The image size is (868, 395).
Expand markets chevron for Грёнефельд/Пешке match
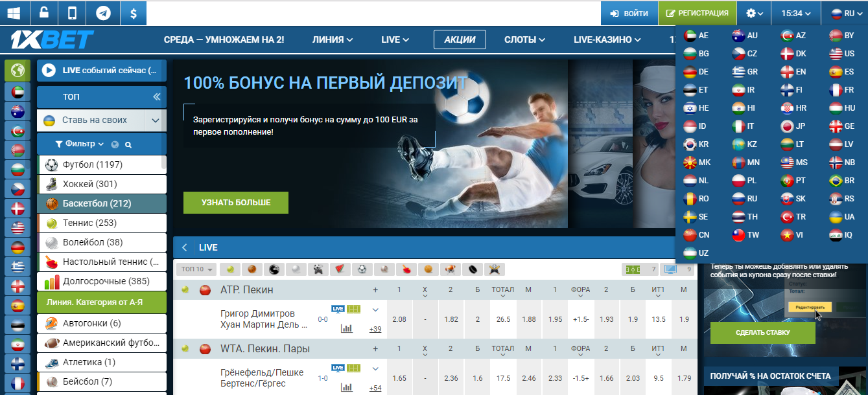tap(375, 368)
